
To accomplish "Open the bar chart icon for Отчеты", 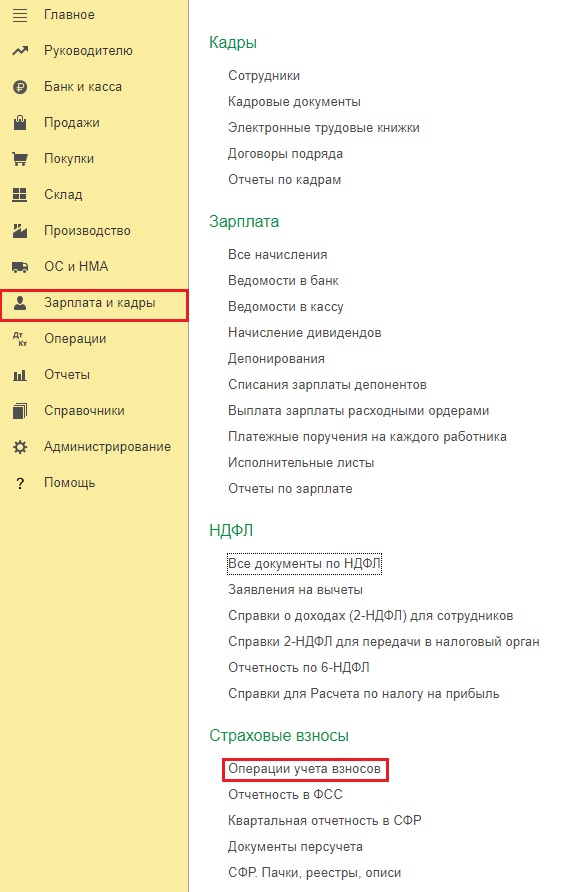I will 20,375.
